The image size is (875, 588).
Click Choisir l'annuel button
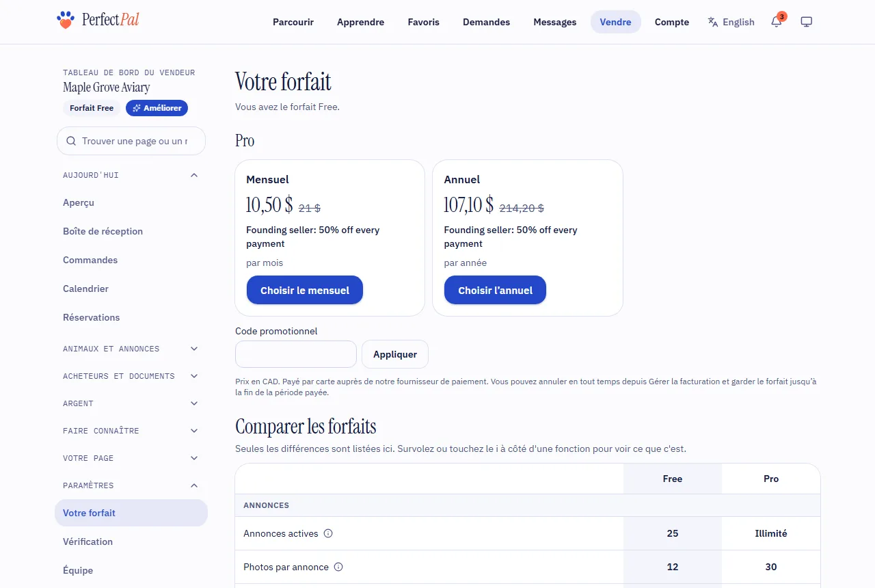click(x=495, y=290)
